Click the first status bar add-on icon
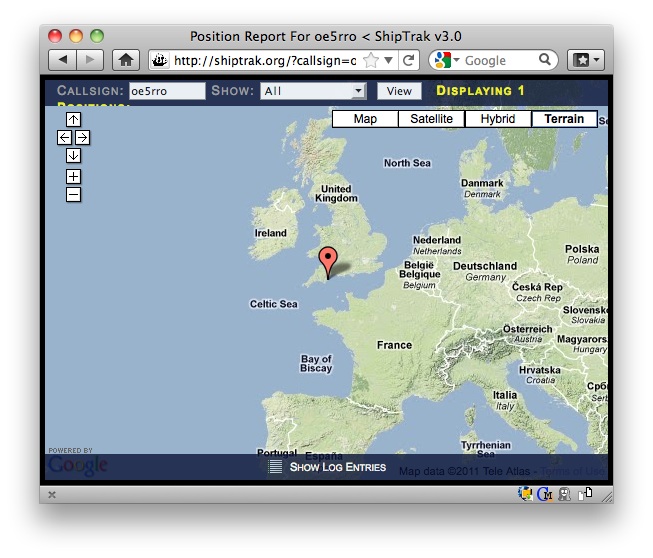 click(x=525, y=494)
